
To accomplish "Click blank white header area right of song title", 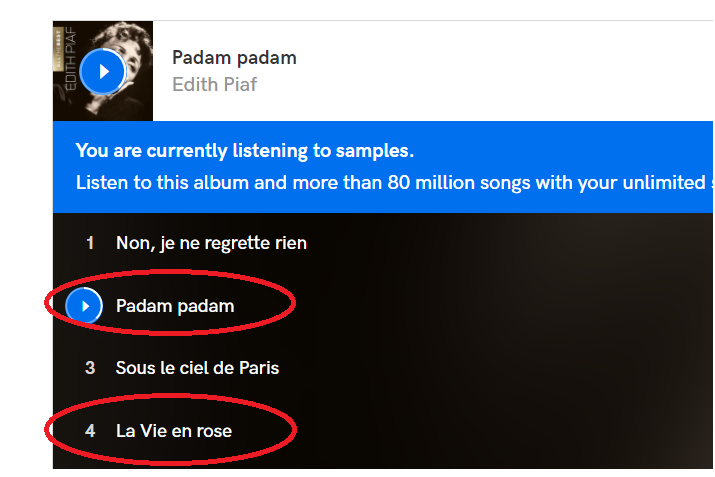I will (x=500, y=70).
